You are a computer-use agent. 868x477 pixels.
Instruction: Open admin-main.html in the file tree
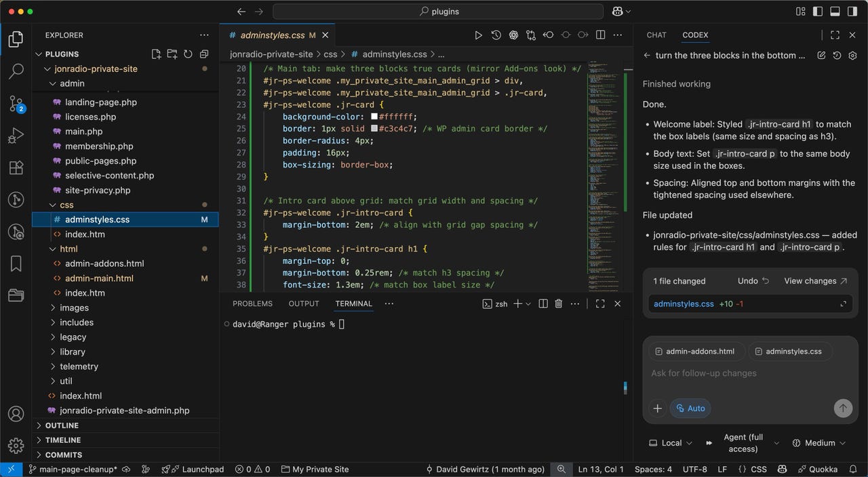click(99, 278)
